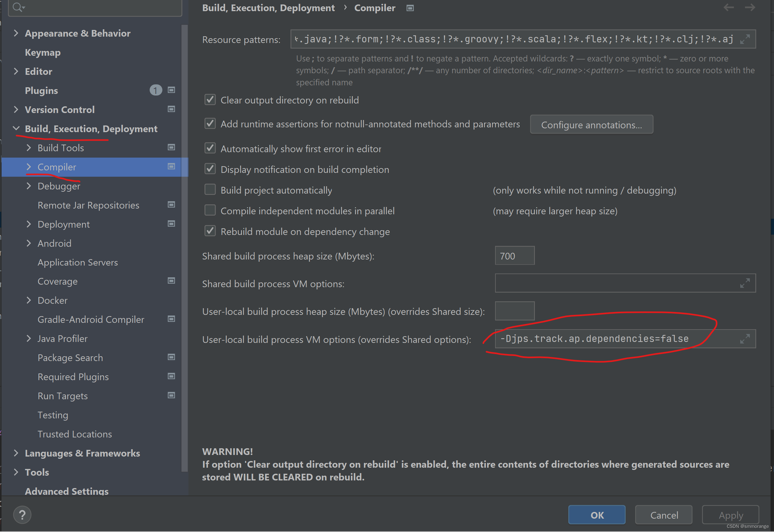Enable Build project automatically checkbox
The width and height of the screenshot is (774, 532).
click(210, 190)
